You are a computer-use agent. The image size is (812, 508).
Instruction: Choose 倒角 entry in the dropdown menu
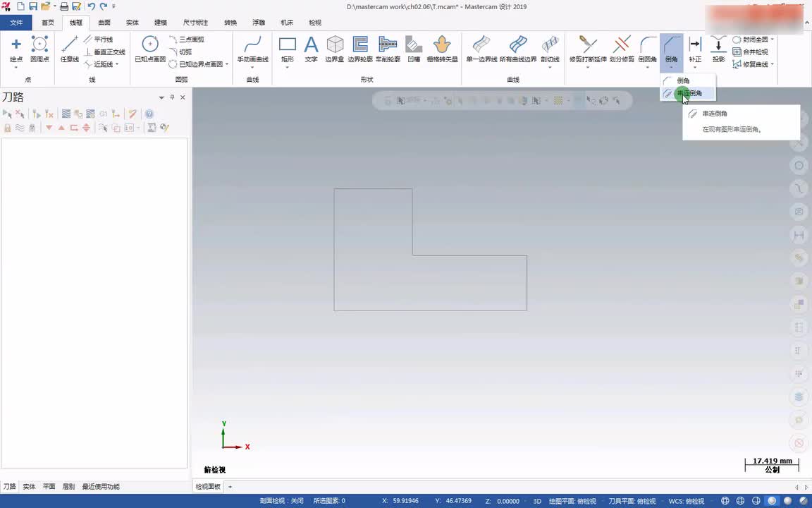(x=688, y=81)
